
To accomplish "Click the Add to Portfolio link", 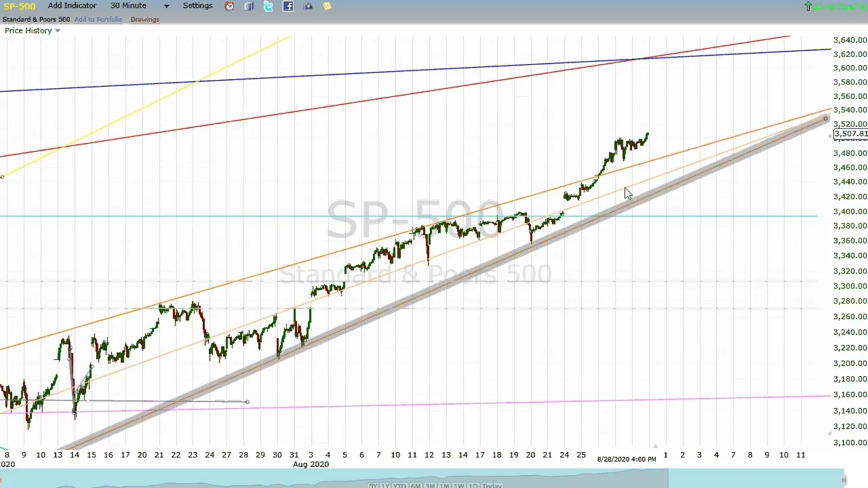I will [98, 19].
